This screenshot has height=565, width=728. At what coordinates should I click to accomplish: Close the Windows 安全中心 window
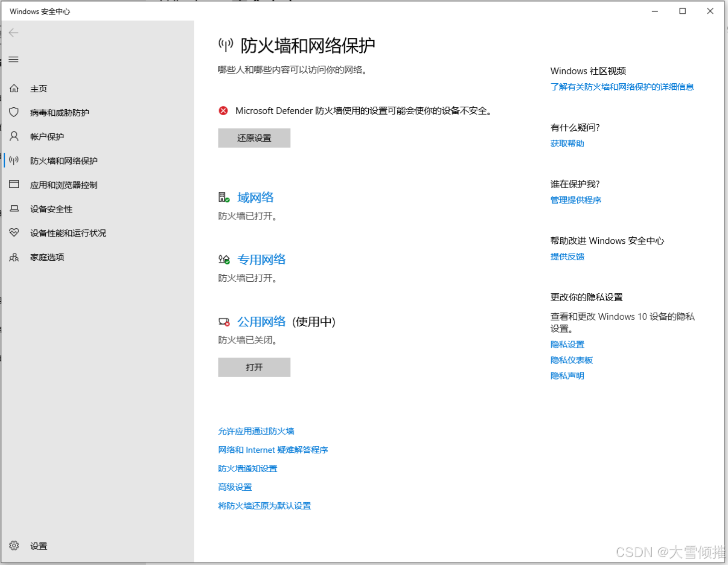click(710, 11)
